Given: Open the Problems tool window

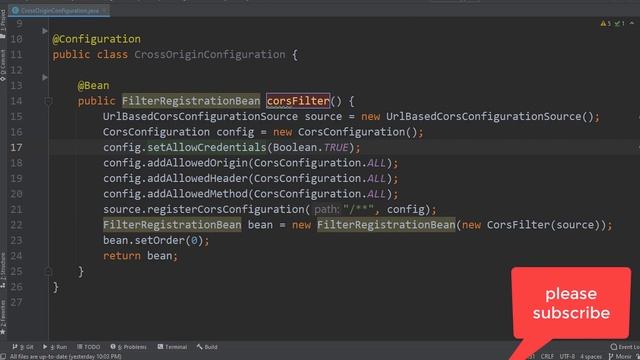Looking at the screenshot, I should click(128, 347).
